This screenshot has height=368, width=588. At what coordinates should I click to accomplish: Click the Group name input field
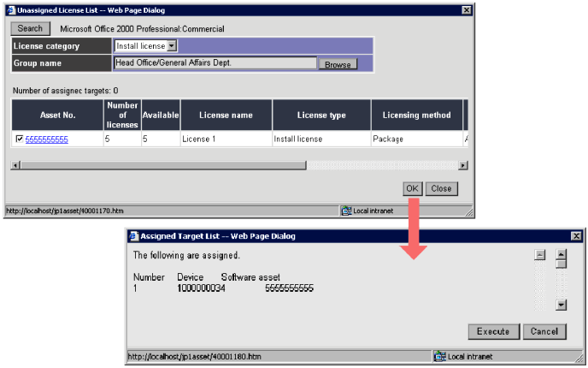[215, 63]
